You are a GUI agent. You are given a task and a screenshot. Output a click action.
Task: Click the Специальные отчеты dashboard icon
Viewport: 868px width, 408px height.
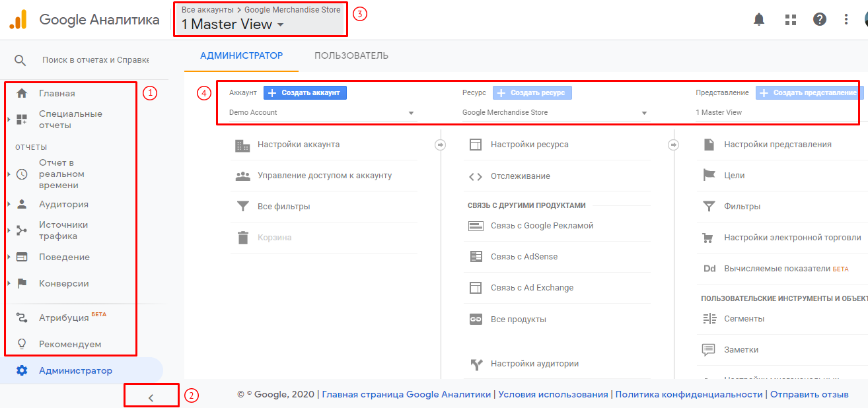tap(22, 119)
